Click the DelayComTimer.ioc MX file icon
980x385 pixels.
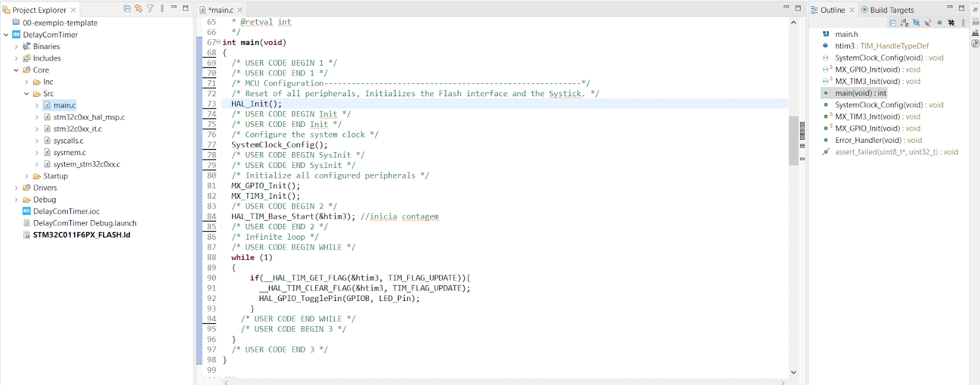click(26, 211)
